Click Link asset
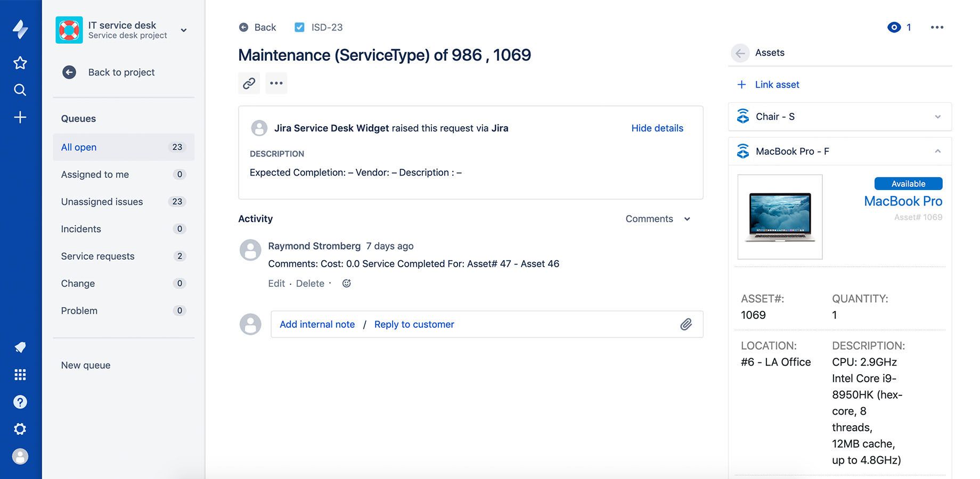 coord(777,85)
